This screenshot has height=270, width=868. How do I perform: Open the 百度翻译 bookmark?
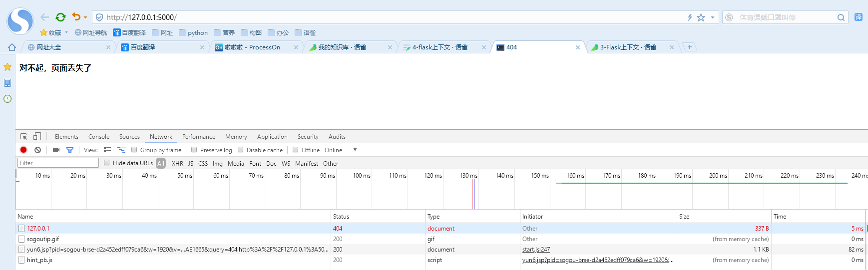tap(129, 32)
